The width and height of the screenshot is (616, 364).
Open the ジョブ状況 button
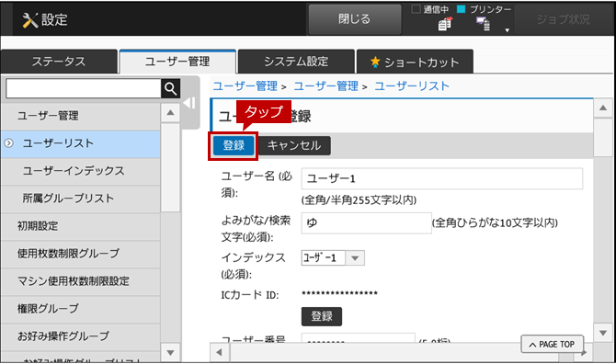(563, 19)
